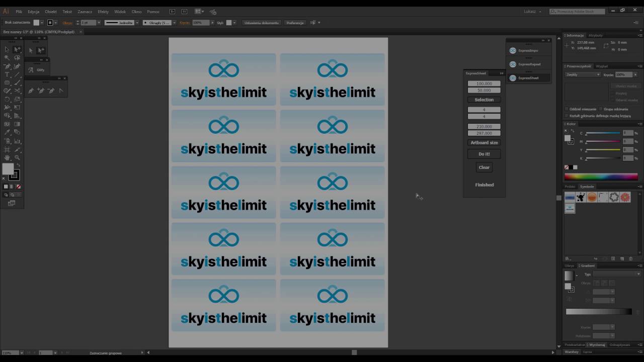The width and height of the screenshot is (644, 362).
Task: Select the Selection tool in the Tools panel
Action: point(7,50)
